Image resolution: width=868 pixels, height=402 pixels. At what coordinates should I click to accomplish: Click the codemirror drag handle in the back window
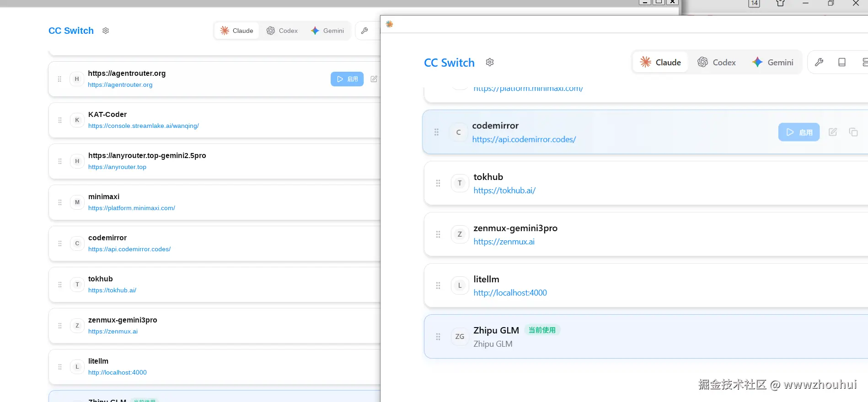point(60,243)
